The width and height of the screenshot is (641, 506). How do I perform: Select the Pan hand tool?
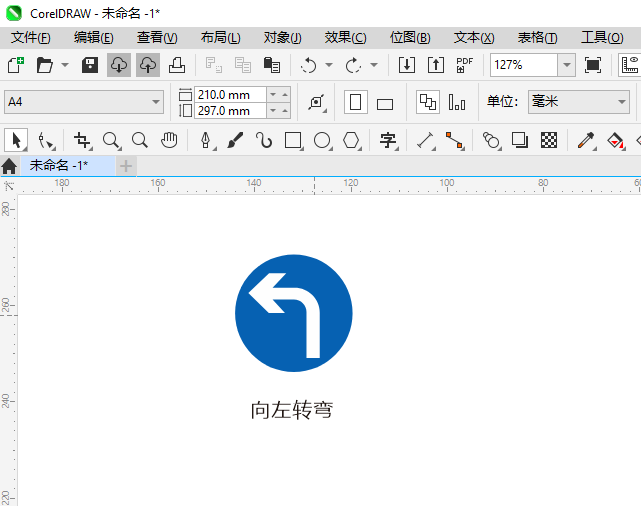169,141
